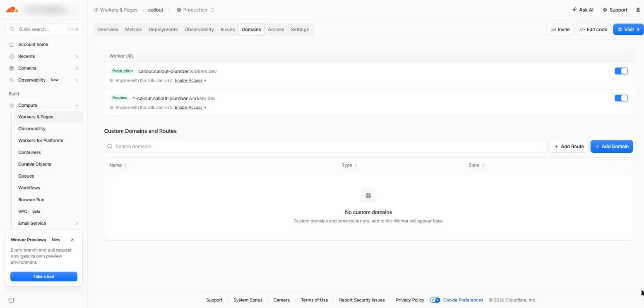
Task: Click the Add Domain button
Action: coord(612,147)
